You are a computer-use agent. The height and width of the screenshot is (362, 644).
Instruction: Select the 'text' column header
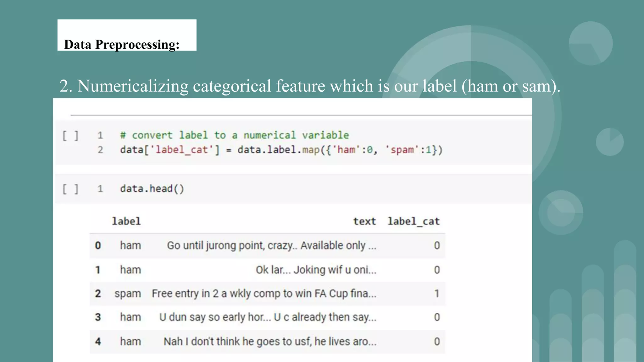tap(364, 221)
